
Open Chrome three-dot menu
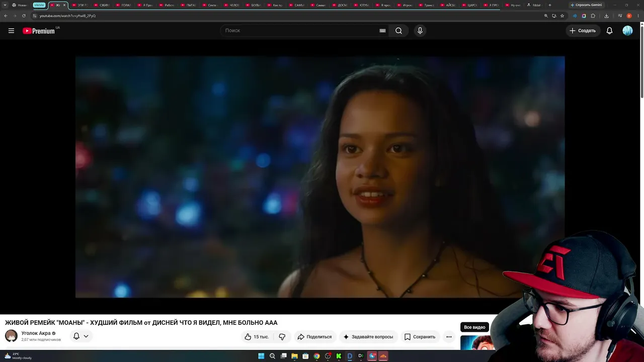coord(637,16)
